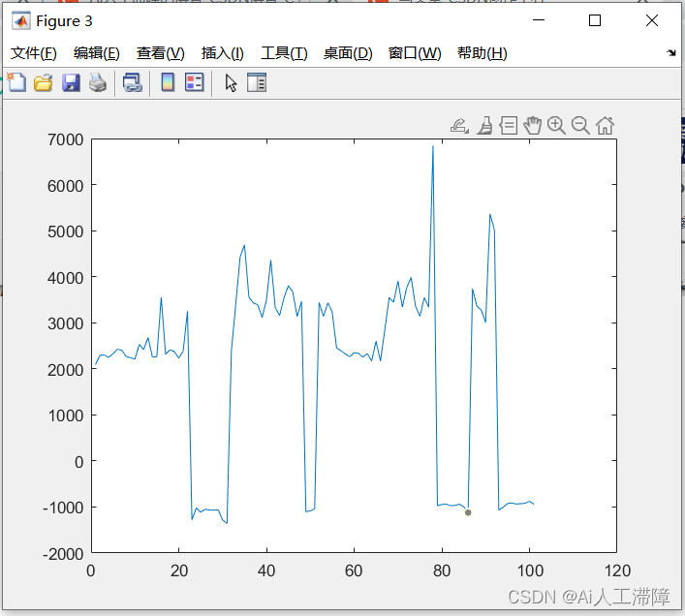The width and height of the screenshot is (685, 616).
Task: Select the Zoom Out magnifier
Action: 580,126
